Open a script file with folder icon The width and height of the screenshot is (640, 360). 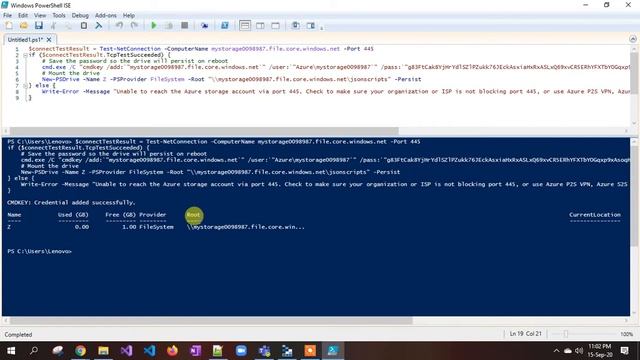coord(24,25)
